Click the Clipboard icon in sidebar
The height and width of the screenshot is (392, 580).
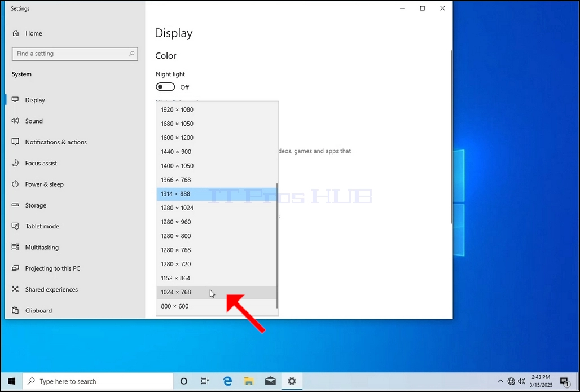[15, 310]
